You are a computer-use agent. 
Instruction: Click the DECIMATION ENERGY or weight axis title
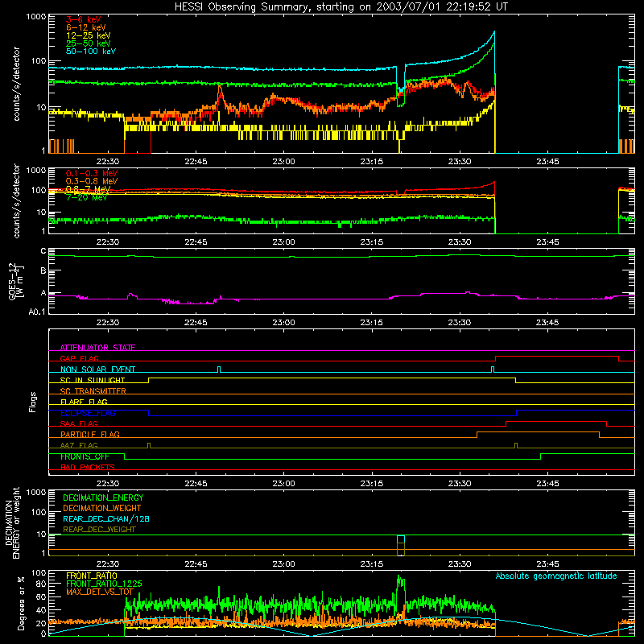point(12,522)
